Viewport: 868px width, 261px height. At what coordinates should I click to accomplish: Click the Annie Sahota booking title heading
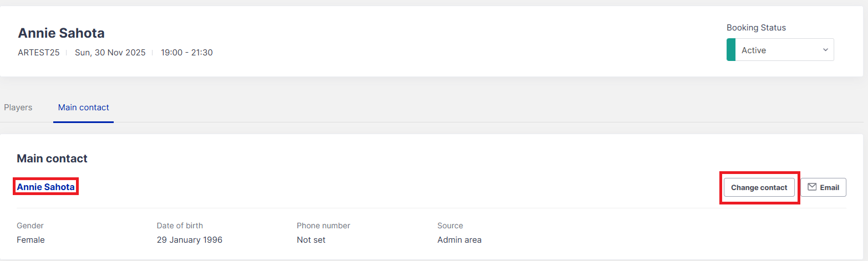point(61,33)
